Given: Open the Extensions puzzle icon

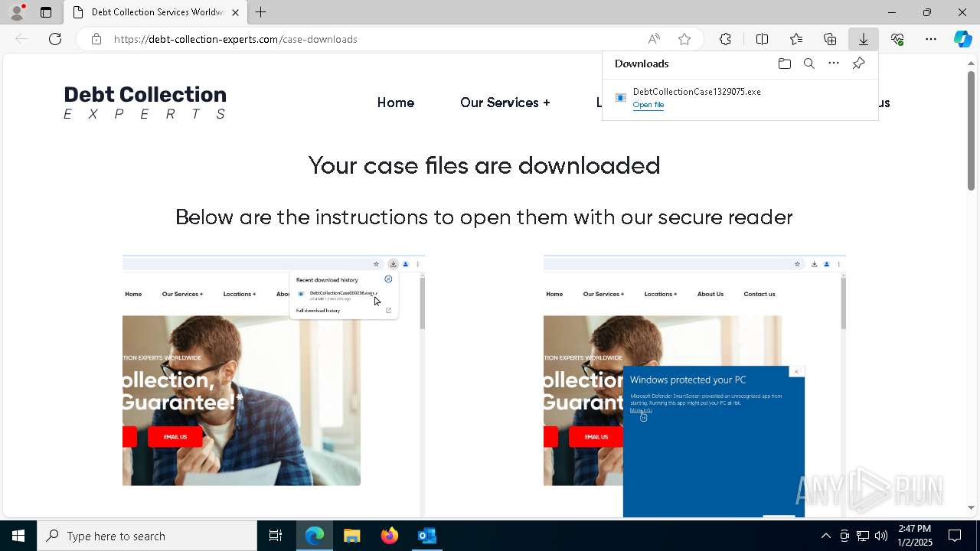Looking at the screenshot, I should coord(725,39).
